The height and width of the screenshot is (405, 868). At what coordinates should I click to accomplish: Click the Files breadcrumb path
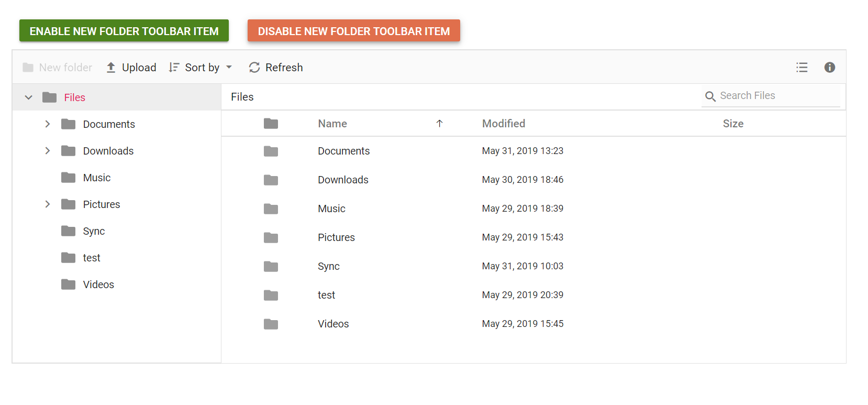click(x=242, y=97)
